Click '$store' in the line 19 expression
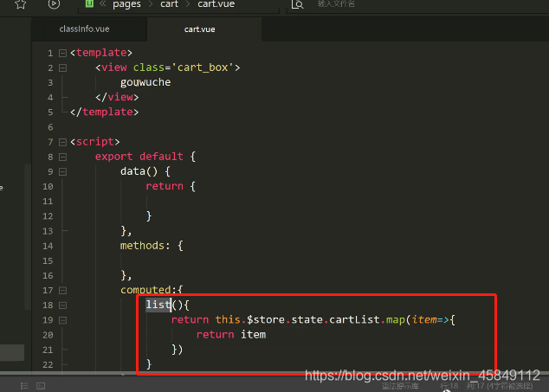Image resolution: width=549 pixels, height=392 pixels. pos(266,320)
